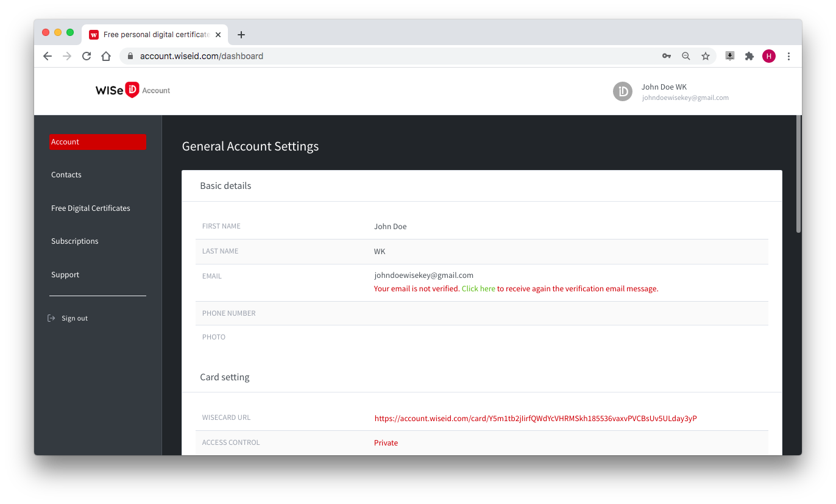This screenshot has height=504, width=836.
Task: Open the Chrome extensions puzzle icon
Action: click(x=749, y=56)
